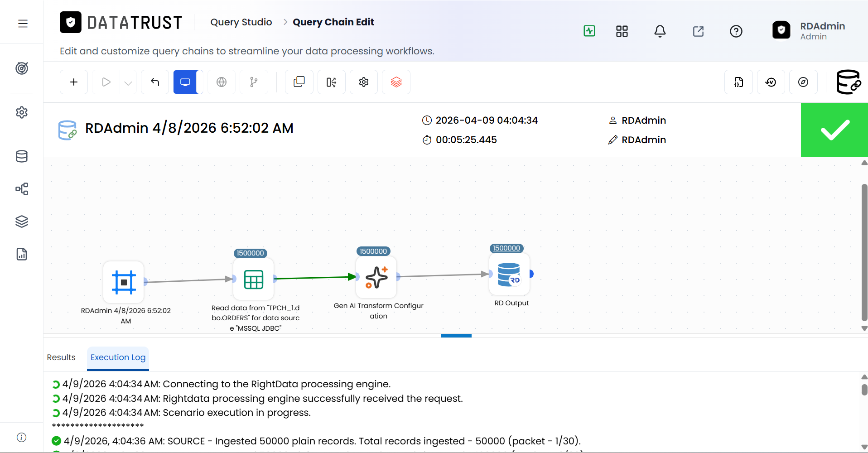868x453 pixels.
Task: Open the hierarchy diagram sidebar icon
Action: pos(22,189)
